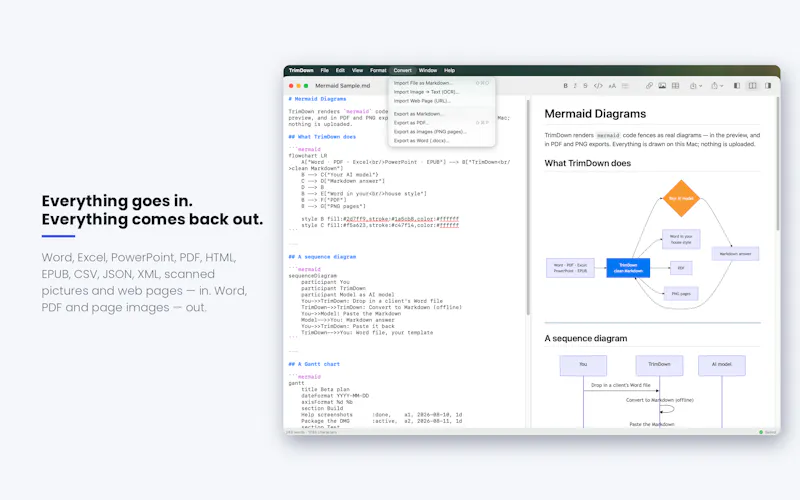This screenshot has height=500, width=800.
Task: Choose Export as PDF…
Action: click(x=441, y=123)
